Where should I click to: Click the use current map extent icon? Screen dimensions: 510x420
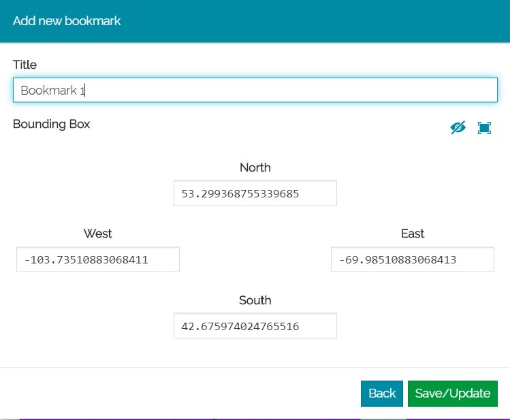(x=484, y=128)
